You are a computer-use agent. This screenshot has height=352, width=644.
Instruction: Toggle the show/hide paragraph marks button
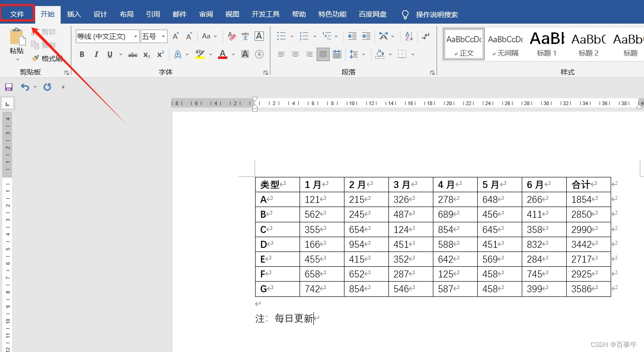coord(426,36)
